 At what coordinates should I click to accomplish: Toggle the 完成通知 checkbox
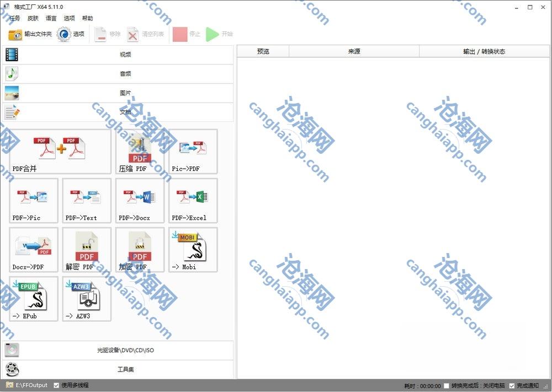(512, 385)
